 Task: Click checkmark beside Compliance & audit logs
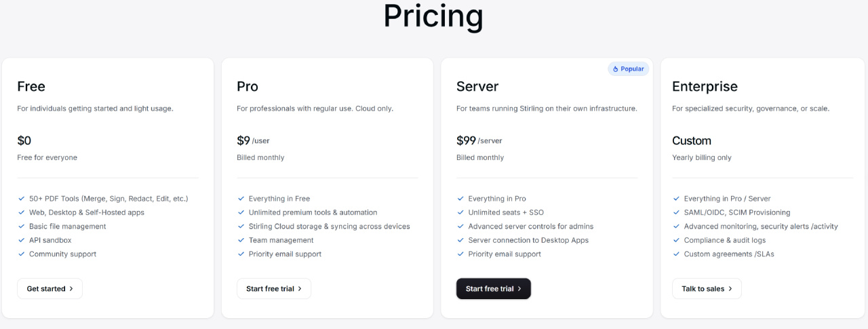[x=677, y=240]
